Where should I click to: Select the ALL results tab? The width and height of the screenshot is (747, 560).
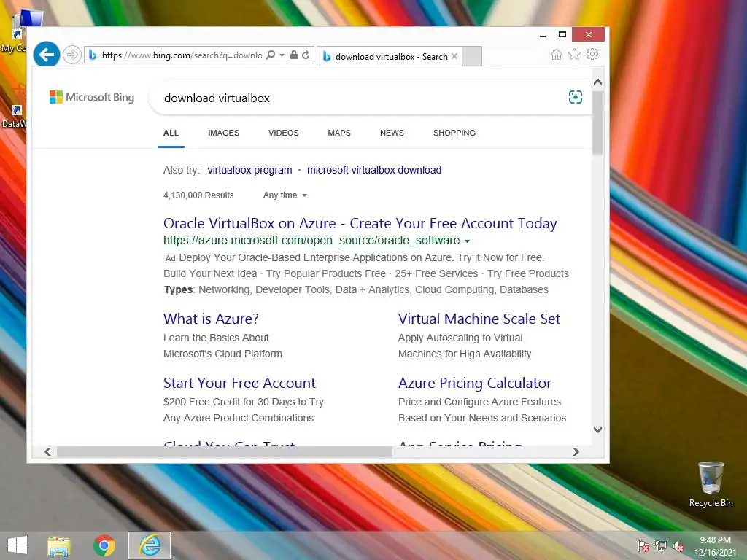pos(171,133)
